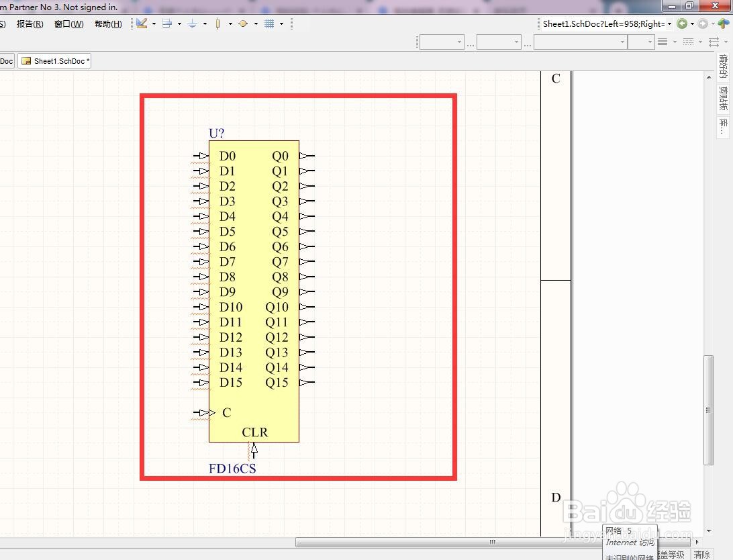Select the power source ground icon
Viewport: 733px width, 560px height.
pyautogui.click(x=192, y=24)
